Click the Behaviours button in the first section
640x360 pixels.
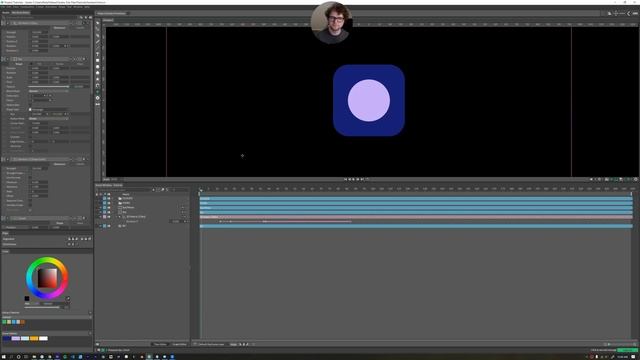tap(60, 28)
